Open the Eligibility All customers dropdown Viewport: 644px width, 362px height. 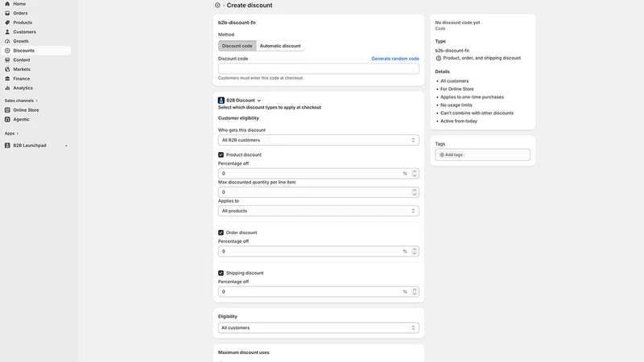click(318, 327)
